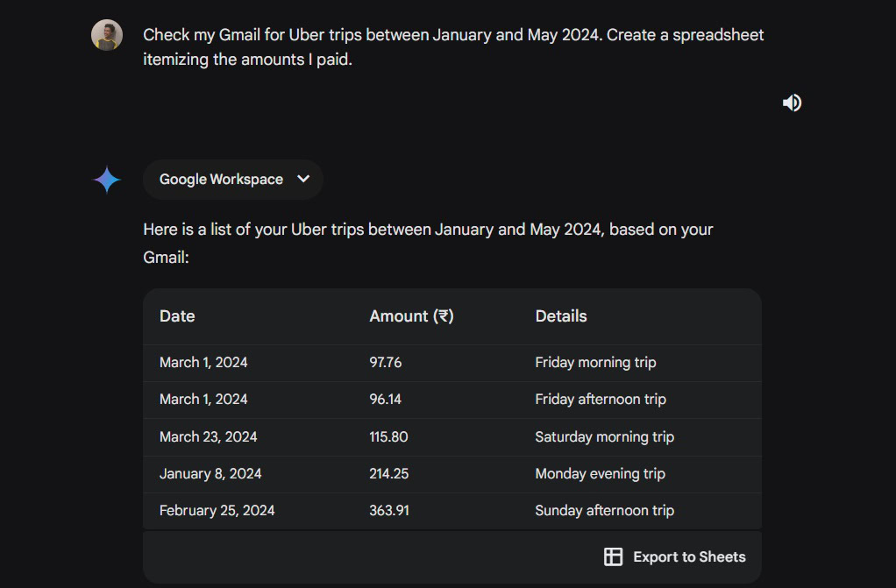This screenshot has width=896, height=588.
Task: Select the Amount (₹) column header
Action: pyautogui.click(x=411, y=316)
